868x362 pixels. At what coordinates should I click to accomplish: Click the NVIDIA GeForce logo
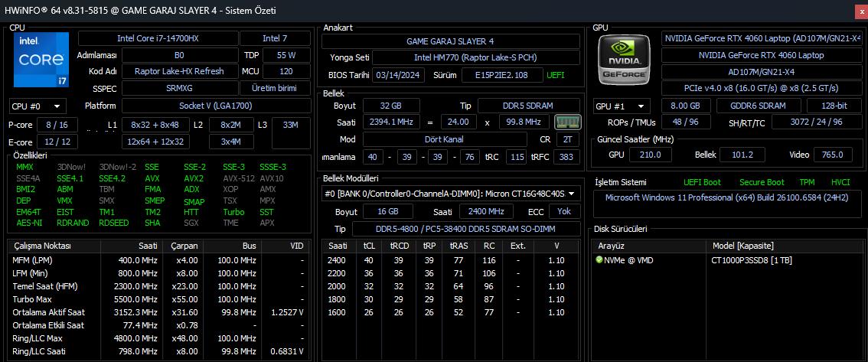[x=625, y=59]
